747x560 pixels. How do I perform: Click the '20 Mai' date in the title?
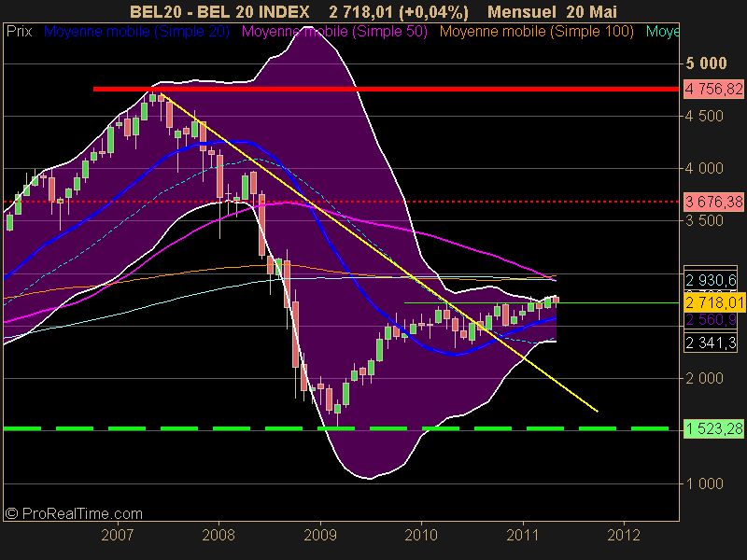coord(592,11)
